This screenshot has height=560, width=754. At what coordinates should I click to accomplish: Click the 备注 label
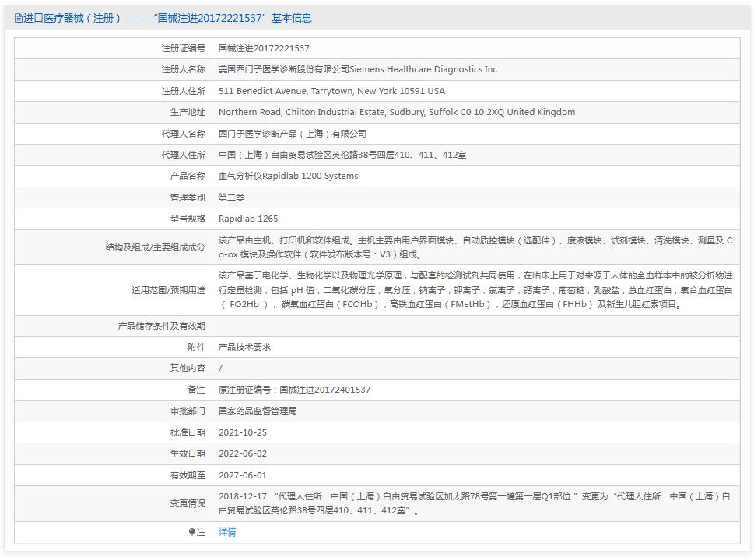196,390
